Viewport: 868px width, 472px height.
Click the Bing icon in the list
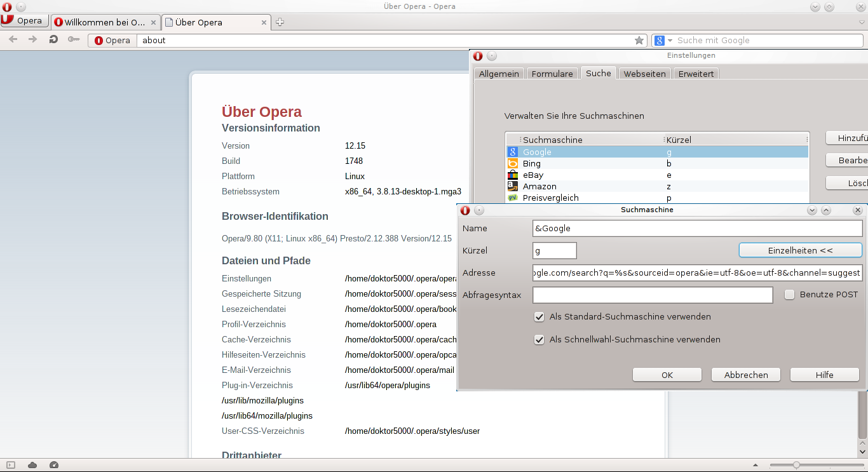click(513, 163)
